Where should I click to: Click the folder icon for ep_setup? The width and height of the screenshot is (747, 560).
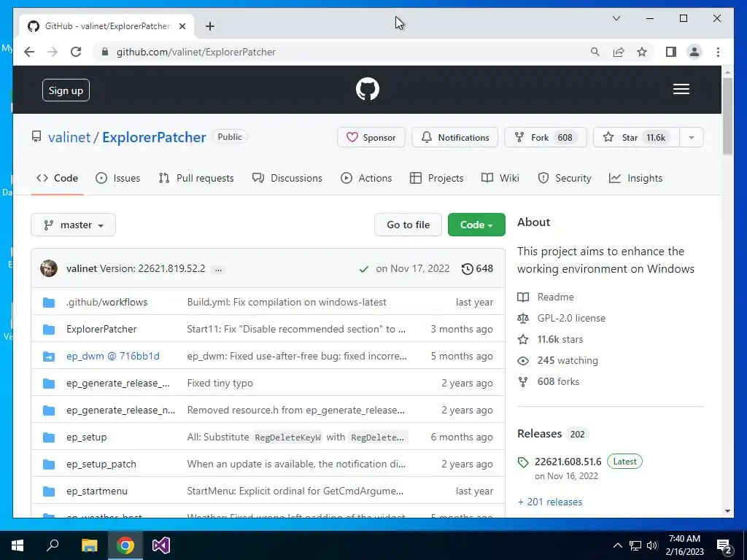click(49, 437)
